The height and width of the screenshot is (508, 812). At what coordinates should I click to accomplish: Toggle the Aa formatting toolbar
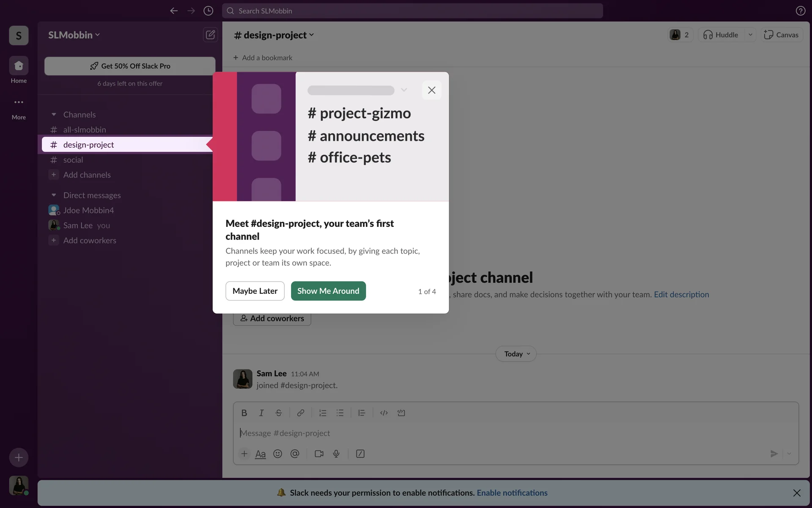[x=261, y=454]
